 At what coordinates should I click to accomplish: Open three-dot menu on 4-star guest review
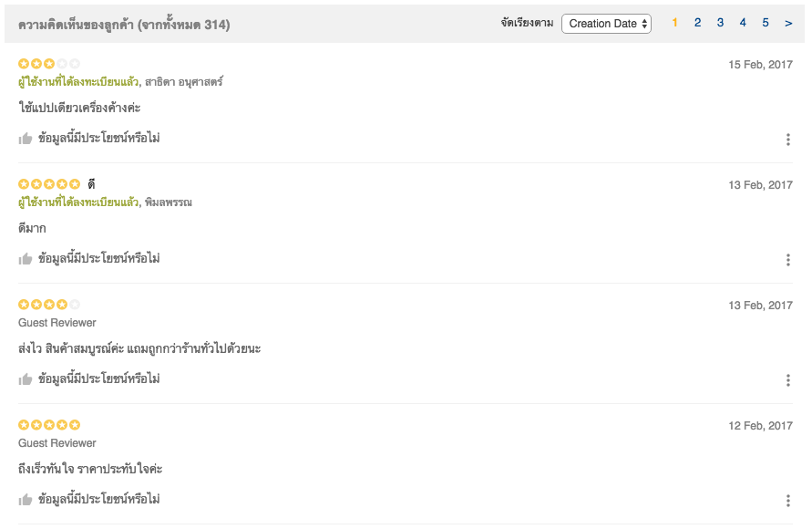pyautogui.click(x=787, y=380)
